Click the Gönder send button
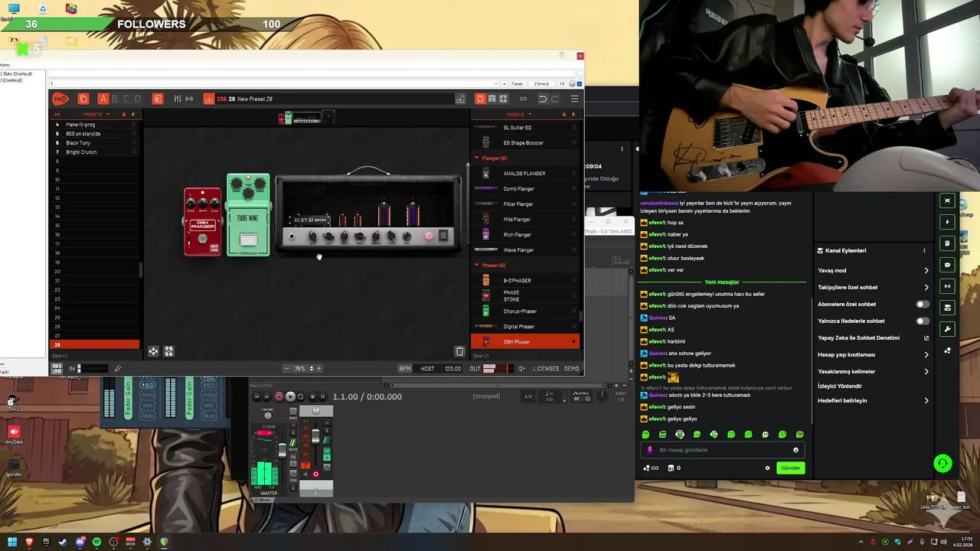 pos(791,468)
